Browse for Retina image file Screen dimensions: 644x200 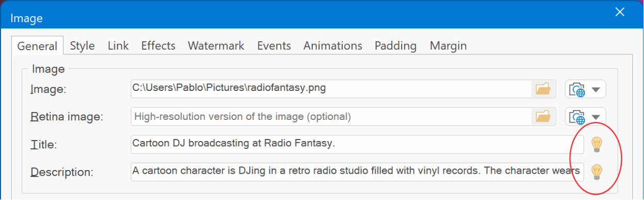pyautogui.click(x=543, y=116)
